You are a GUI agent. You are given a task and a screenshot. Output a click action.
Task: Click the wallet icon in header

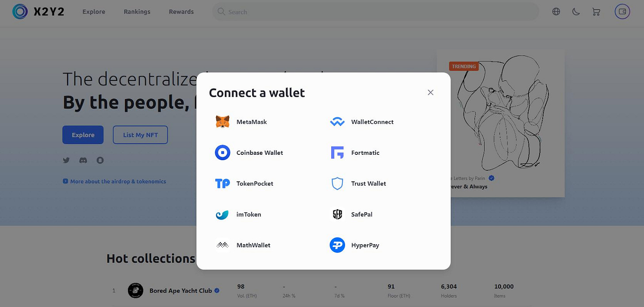point(622,12)
